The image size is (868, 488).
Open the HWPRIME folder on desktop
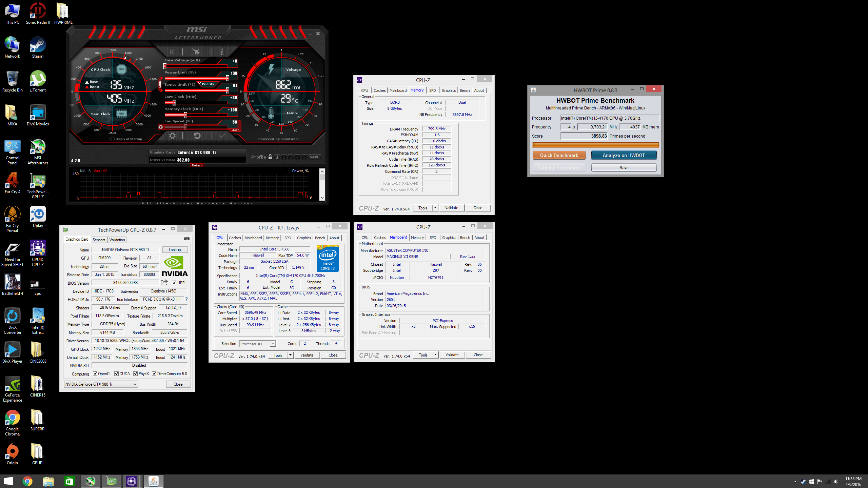63,14
